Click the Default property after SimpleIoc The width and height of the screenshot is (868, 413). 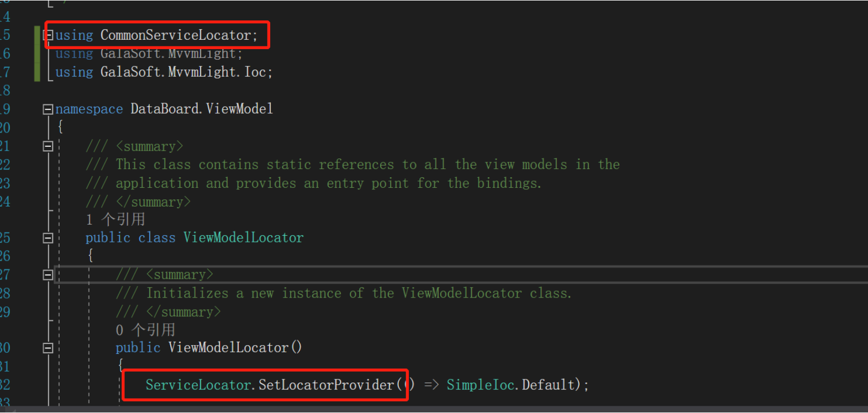(549, 385)
